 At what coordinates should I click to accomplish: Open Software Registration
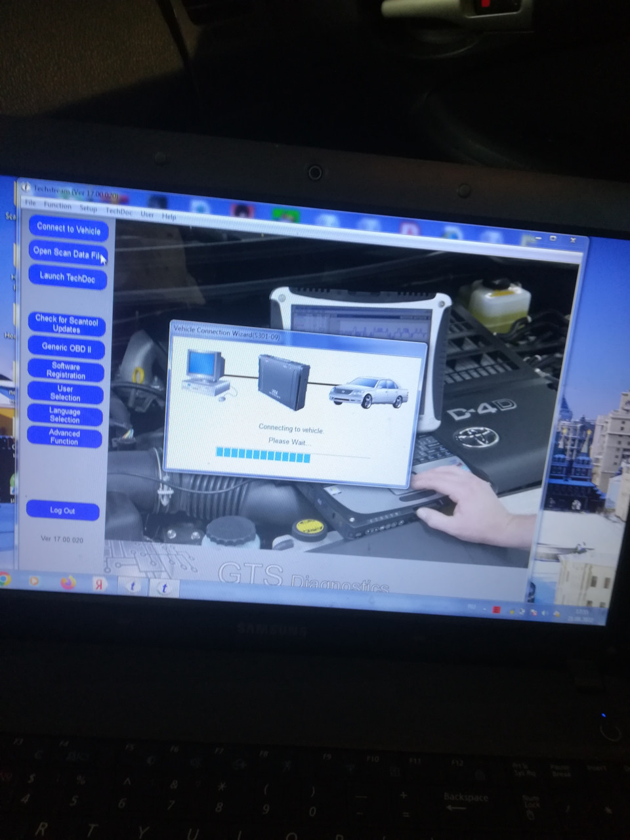[x=66, y=370]
